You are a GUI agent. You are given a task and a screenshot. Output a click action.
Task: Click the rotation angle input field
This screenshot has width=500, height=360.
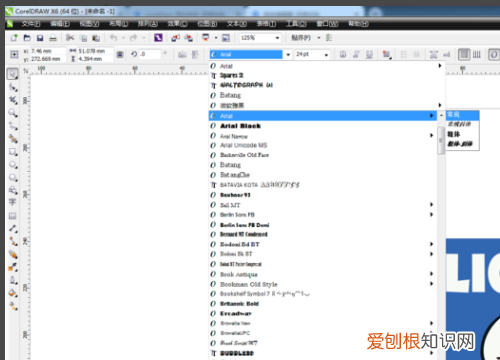(x=149, y=54)
